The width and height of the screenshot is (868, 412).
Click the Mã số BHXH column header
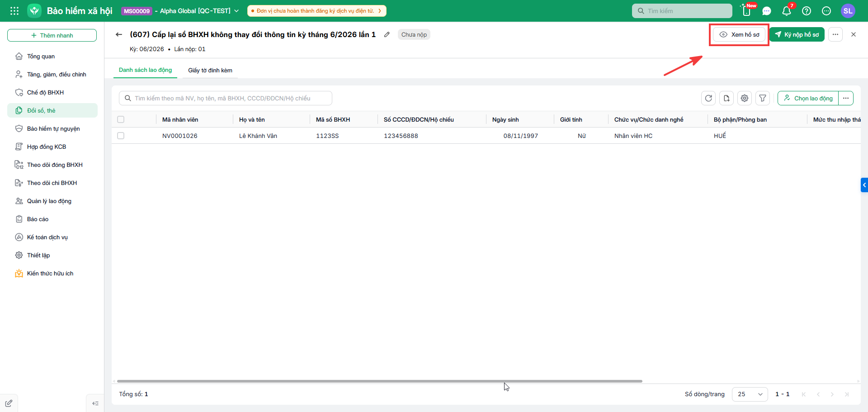click(344, 119)
